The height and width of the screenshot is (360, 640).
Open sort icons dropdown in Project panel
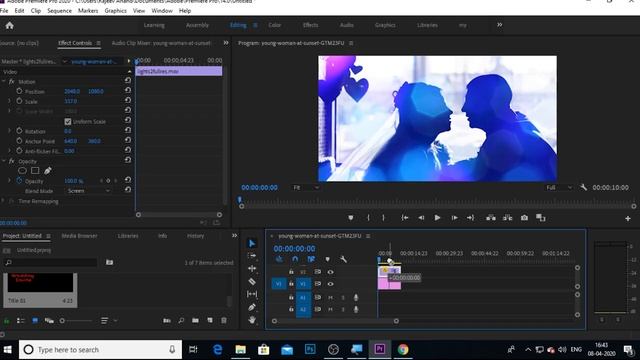tap(108, 321)
